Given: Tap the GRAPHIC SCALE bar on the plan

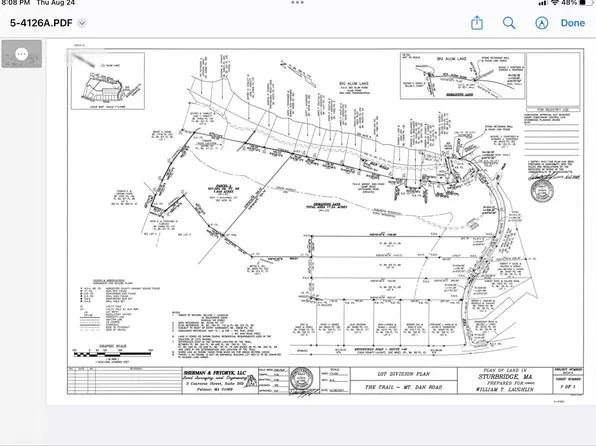Looking at the screenshot, I should tap(113, 354).
